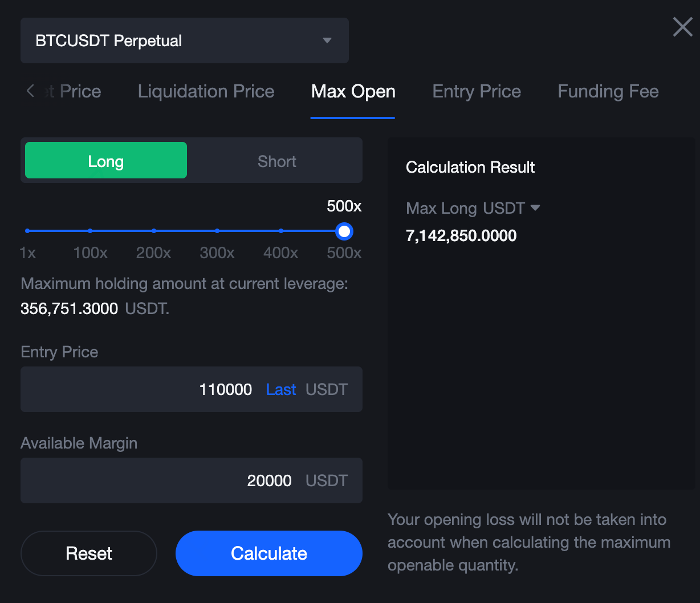
Task: Select the Long position toggle
Action: coord(106,161)
